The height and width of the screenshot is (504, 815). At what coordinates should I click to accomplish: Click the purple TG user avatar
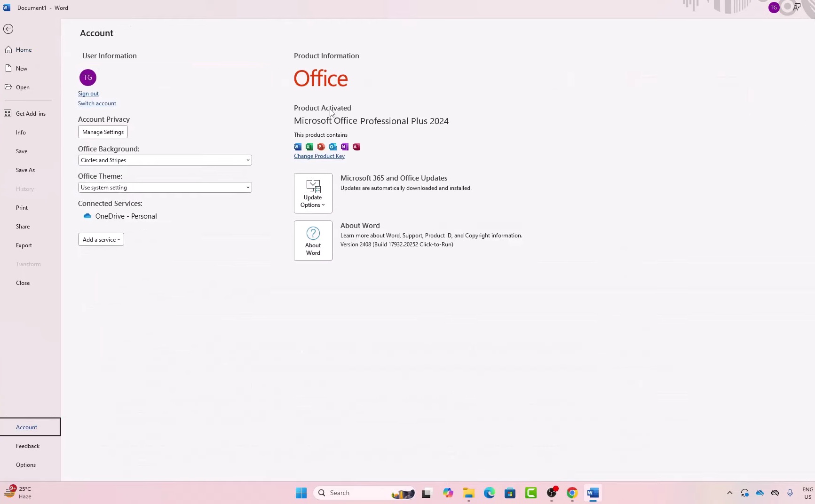pos(88,78)
